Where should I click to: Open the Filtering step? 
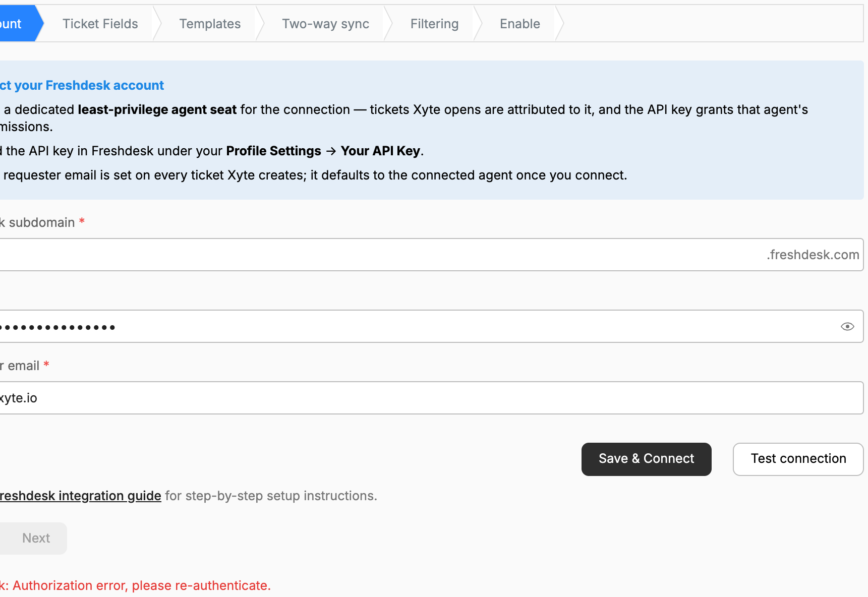pyautogui.click(x=434, y=24)
